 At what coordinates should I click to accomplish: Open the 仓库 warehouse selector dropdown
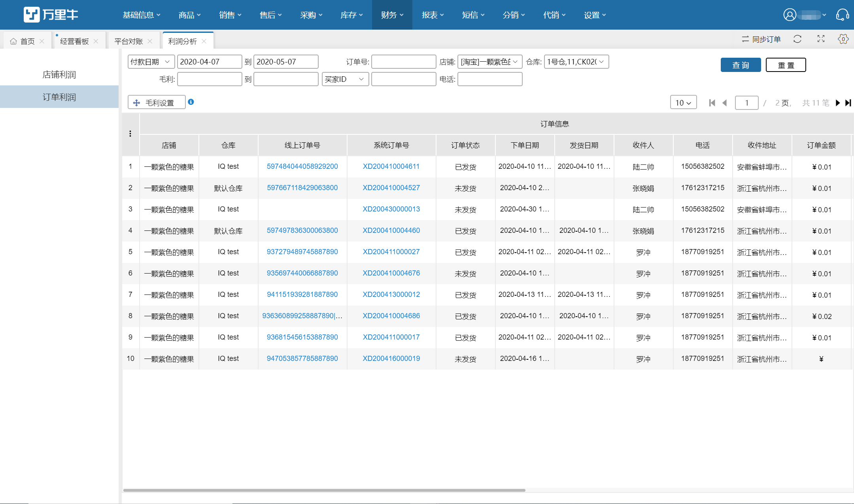click(x=576, y=62)
